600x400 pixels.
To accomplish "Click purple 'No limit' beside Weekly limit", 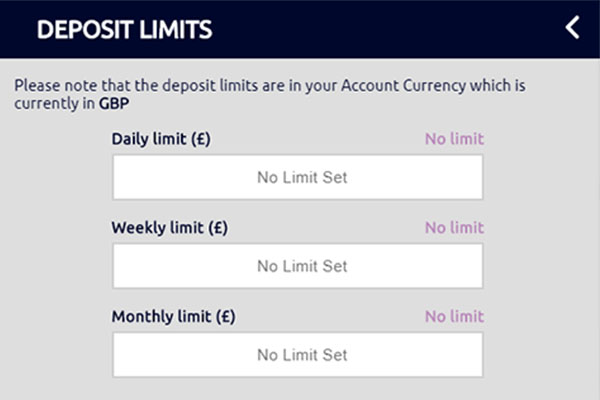I will click(x=454, y=227).
